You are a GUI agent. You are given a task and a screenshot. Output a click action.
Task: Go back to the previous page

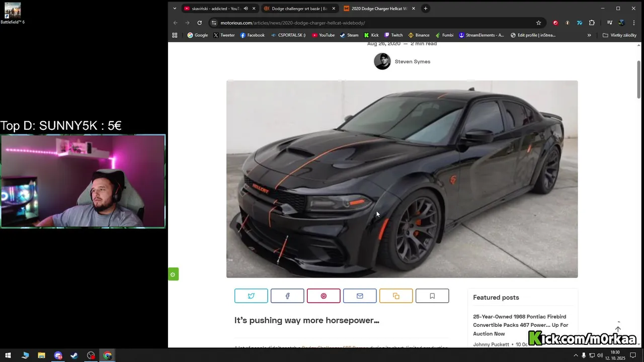click(175, 23)
